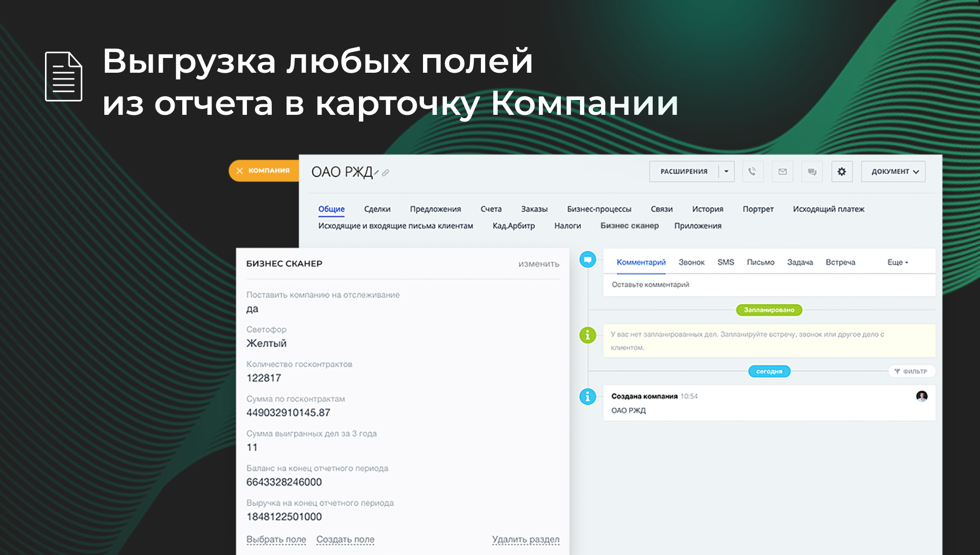The height and width of the screenshot is (555, 980).
Task: Open the Документ dropdown
Action: (893, 171)
